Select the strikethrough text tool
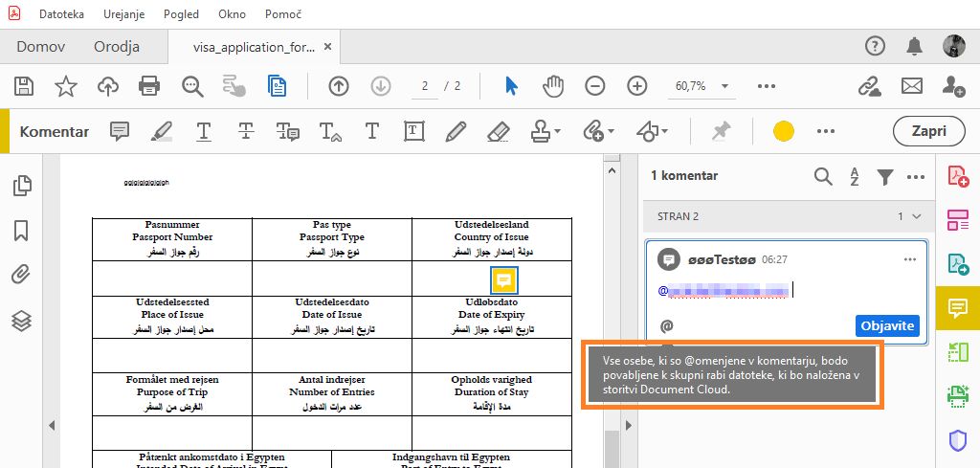Screen dimensions: 980x468 246,131
